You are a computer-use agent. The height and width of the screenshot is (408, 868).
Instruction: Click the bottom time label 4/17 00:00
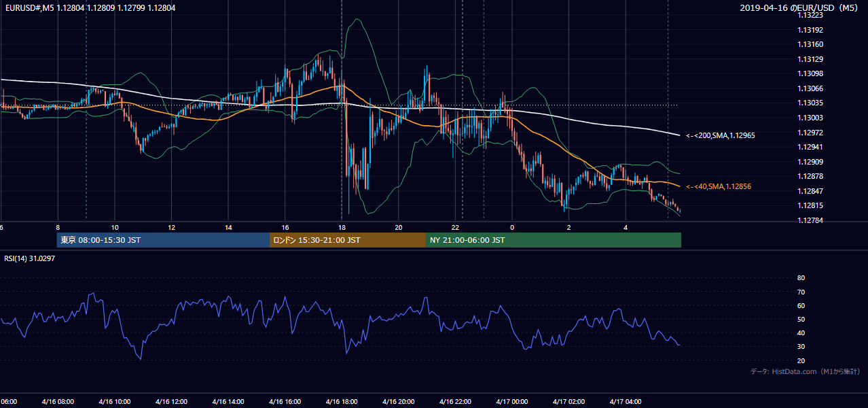coord(512,401)
